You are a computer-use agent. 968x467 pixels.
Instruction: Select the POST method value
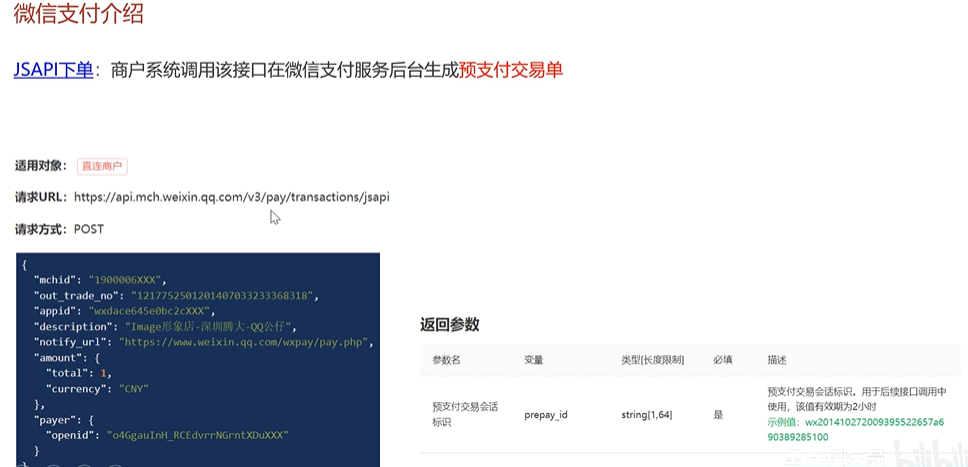click(x=89, y=229)
